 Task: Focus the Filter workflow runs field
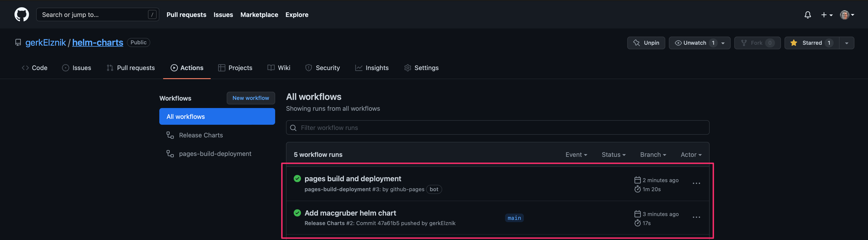(x=497, y=128)
